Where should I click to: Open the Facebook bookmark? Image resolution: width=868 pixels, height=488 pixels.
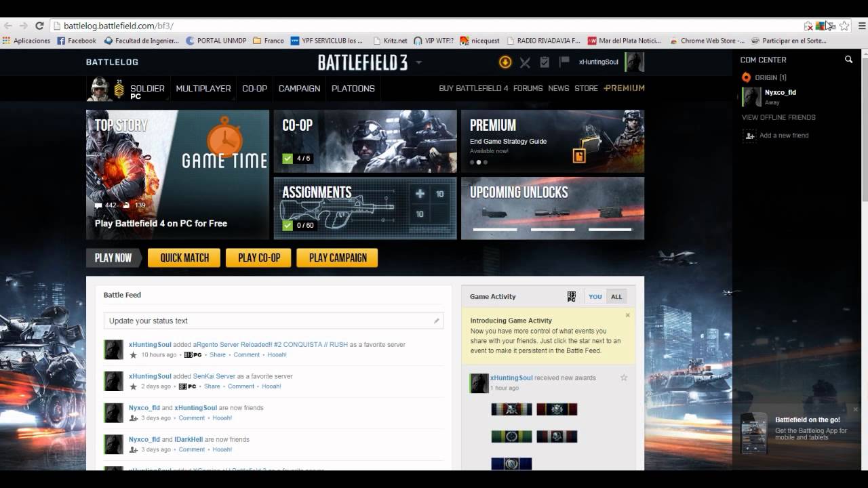point(77,41)
